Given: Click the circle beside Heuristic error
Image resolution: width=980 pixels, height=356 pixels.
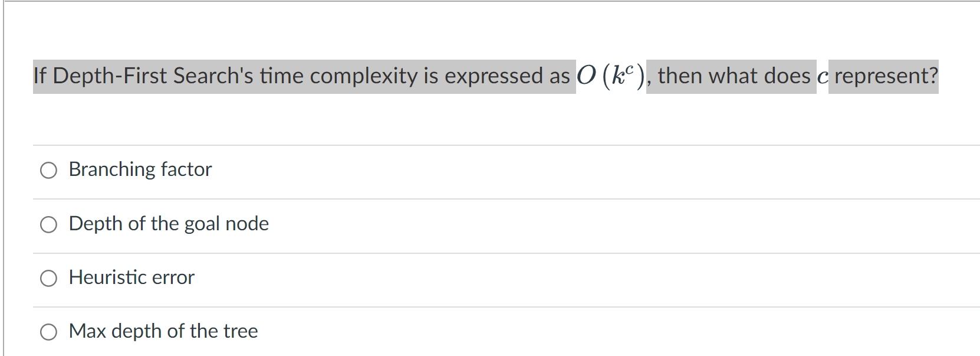Looking at the screenshot, I should click(x=49, y=278).
